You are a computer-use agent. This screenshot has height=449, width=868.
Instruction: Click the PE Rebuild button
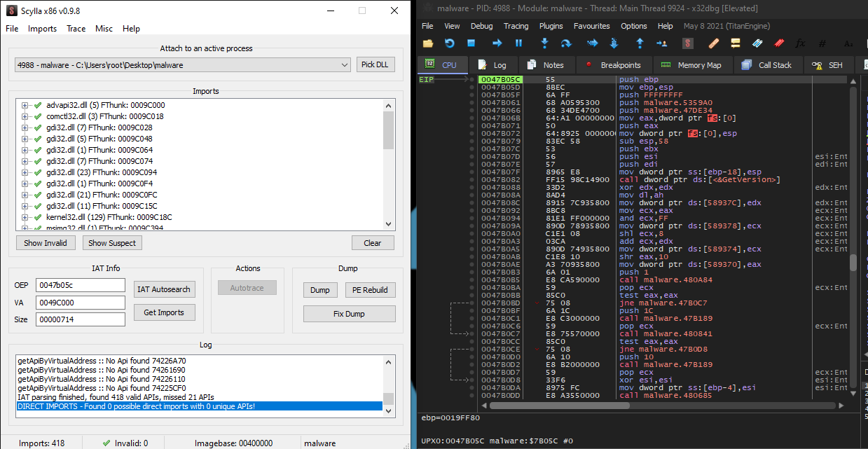370,290
